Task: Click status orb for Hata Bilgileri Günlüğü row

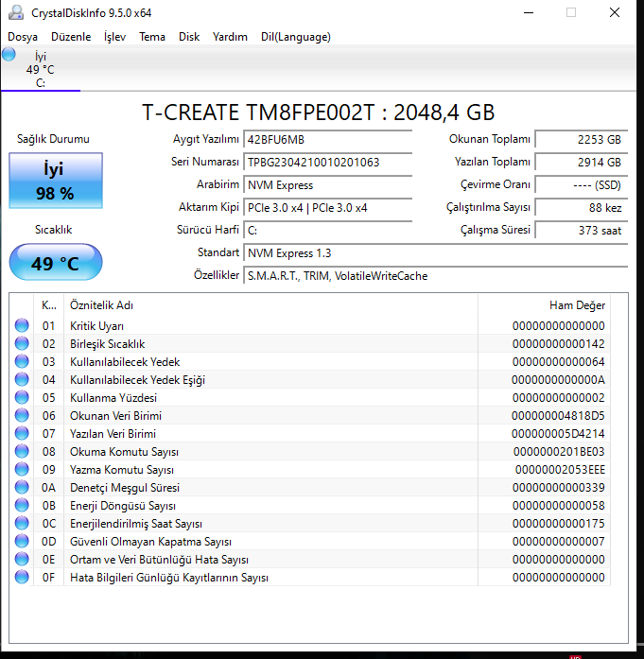Action: (x=22, y=577)
